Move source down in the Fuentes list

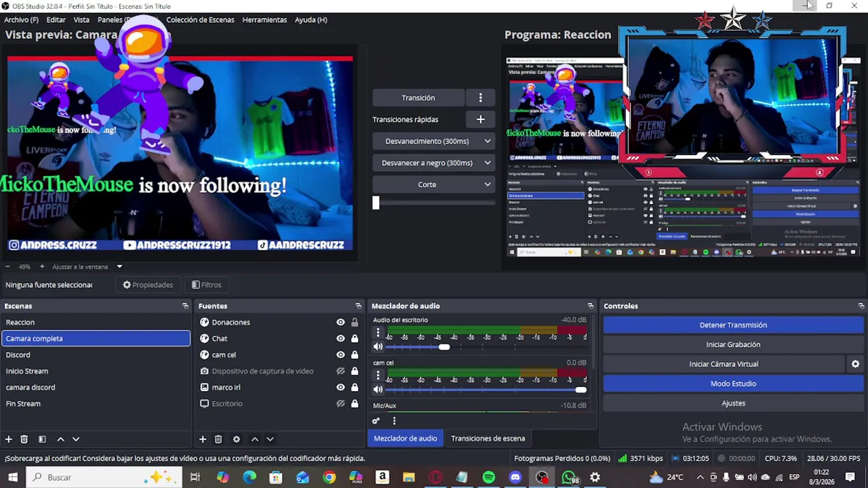tap(270, 439)
